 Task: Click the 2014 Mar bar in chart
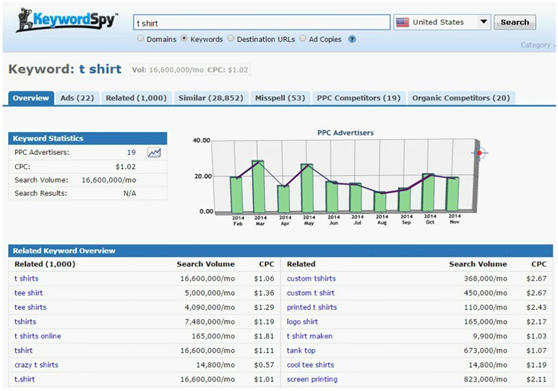point(258,186)
